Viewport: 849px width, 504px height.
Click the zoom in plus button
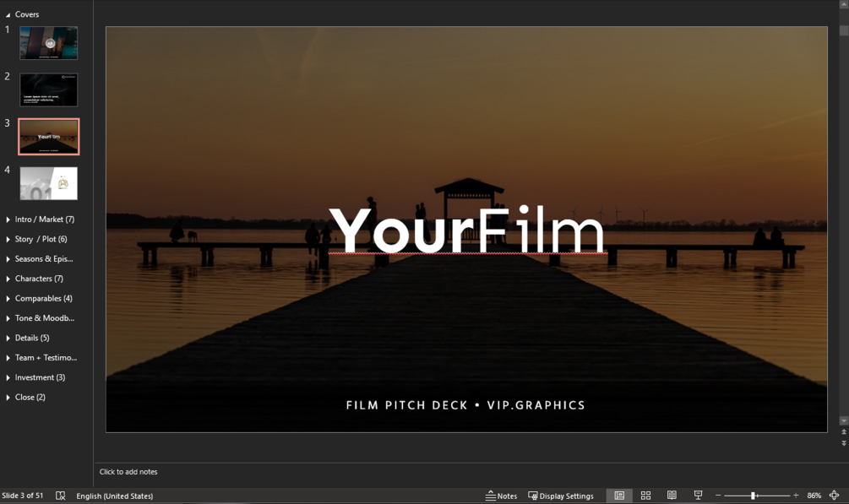tap(796, 496)
